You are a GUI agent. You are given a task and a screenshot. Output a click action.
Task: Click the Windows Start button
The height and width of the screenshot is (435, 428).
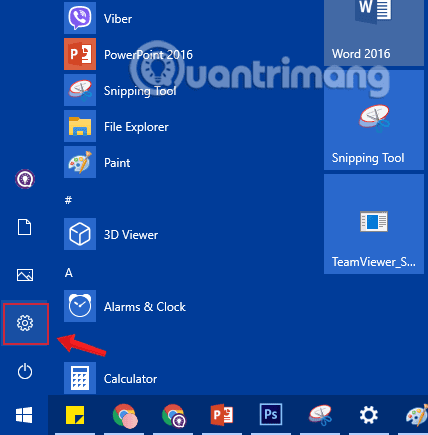(24, 415)
